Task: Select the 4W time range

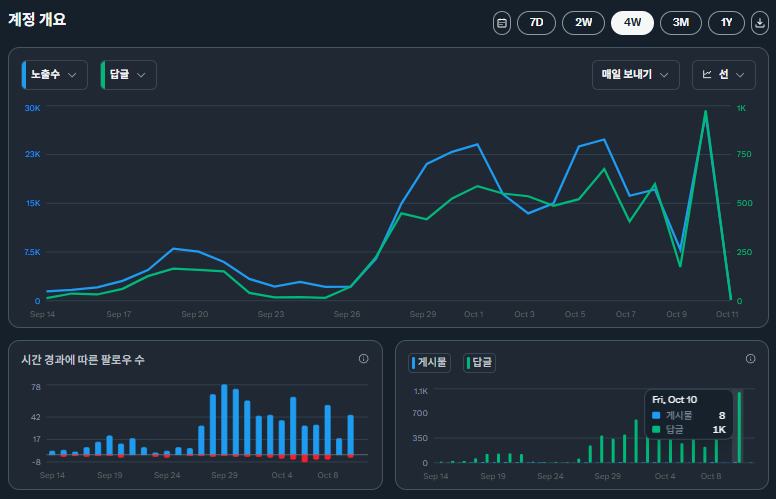Action: [632, 23]
